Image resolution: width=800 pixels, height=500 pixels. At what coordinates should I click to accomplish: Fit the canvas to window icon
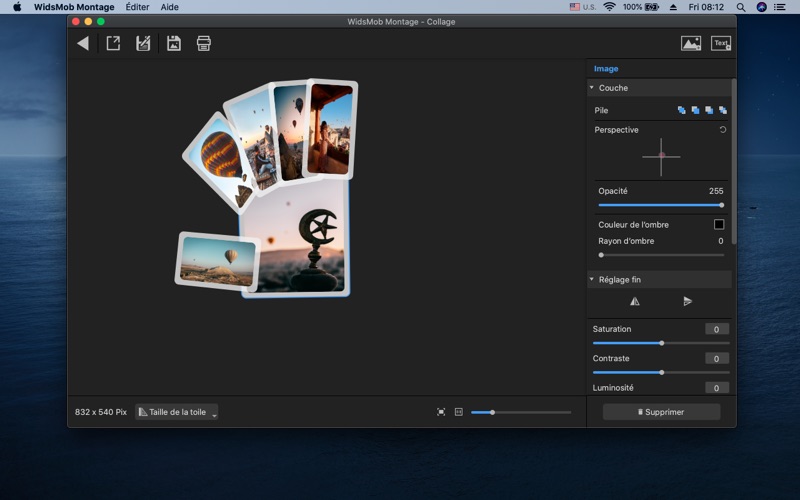441,412
